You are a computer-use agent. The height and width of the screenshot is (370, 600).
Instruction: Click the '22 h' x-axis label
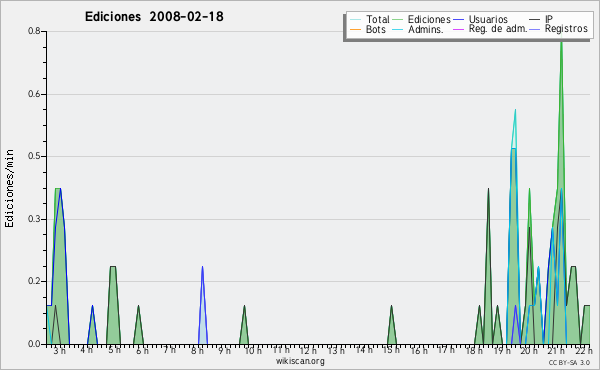tap(583, 350)
